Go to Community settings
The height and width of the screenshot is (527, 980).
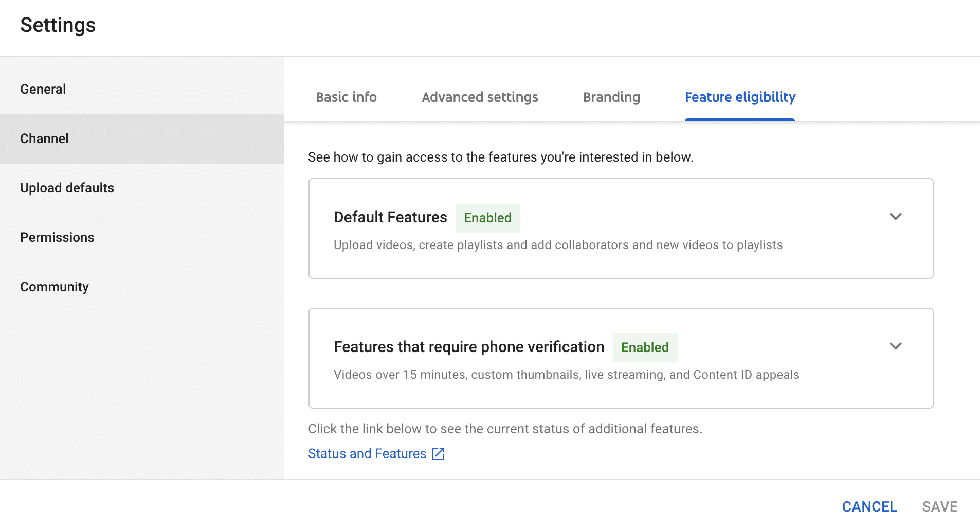pyautogui.click(x=55, y=287)
